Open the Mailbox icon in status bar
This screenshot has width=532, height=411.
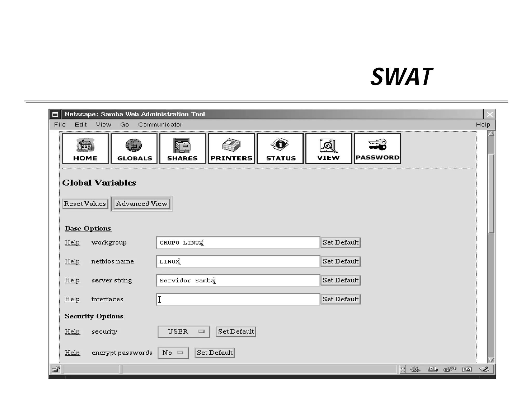tap(433, 369)
